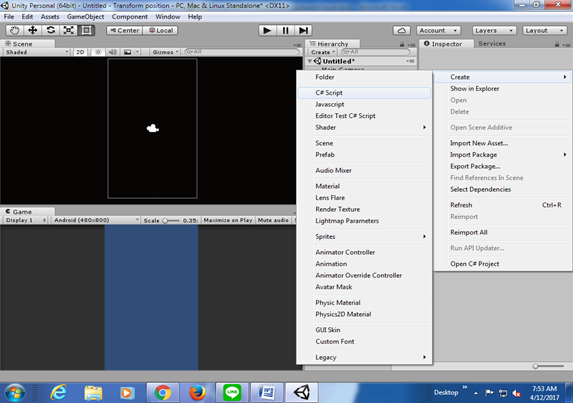Screen dimensions: 573x403
Task: Click Open C# Project menu item
Action: point(502,264)
